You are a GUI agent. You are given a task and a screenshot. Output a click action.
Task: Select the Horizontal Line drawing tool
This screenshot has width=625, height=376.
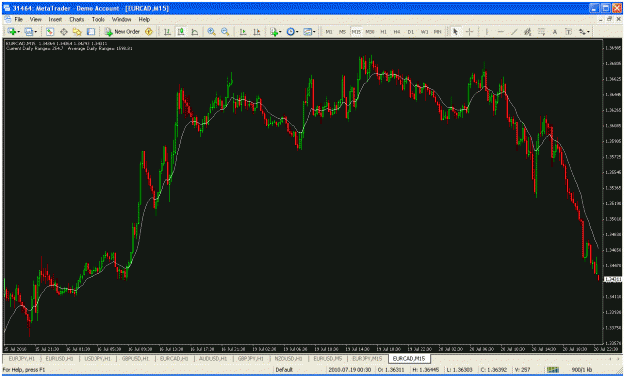point(501,31)
